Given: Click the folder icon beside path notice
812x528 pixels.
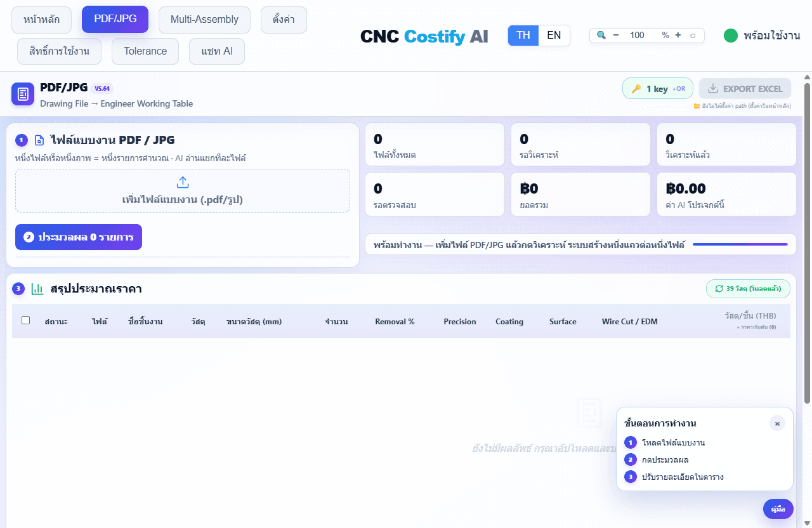Looking at the screenshot, I should pos(697,106).
